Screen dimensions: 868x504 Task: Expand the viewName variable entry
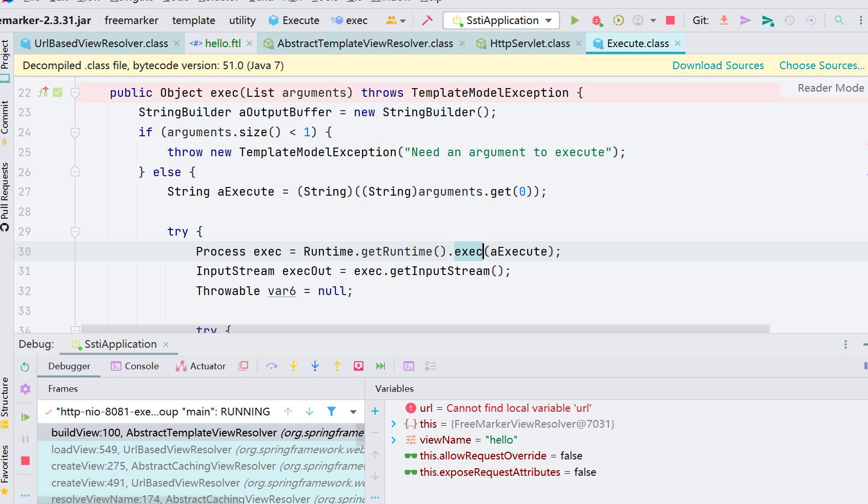[394, 439]
